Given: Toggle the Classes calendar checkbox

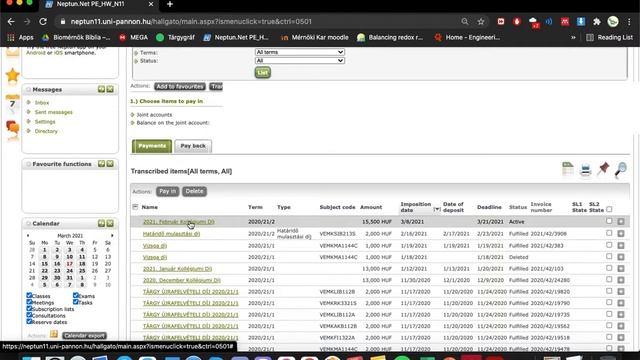Looking at the screenshot, I should pos(29,295).
